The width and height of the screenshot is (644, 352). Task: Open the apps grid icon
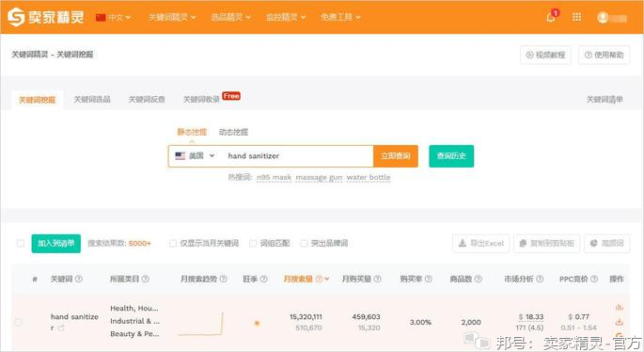pyautogui.click(x=576, y=17)
